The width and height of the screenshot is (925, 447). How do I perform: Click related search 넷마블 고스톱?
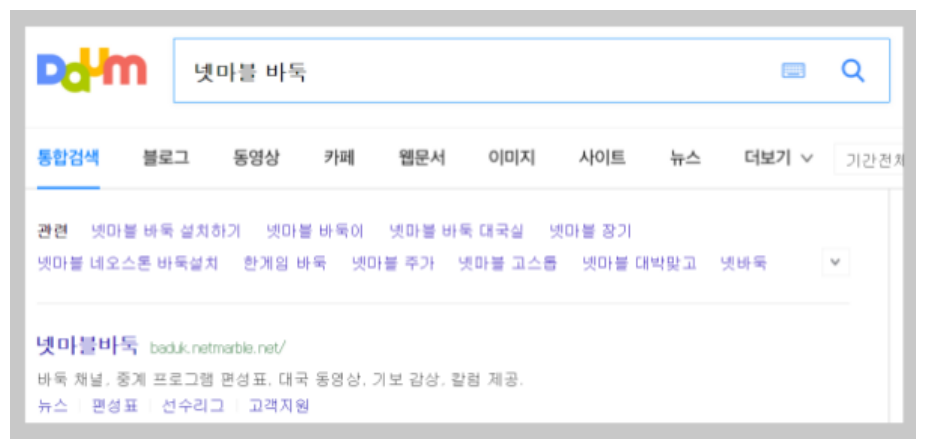click(x=507, y=263)
